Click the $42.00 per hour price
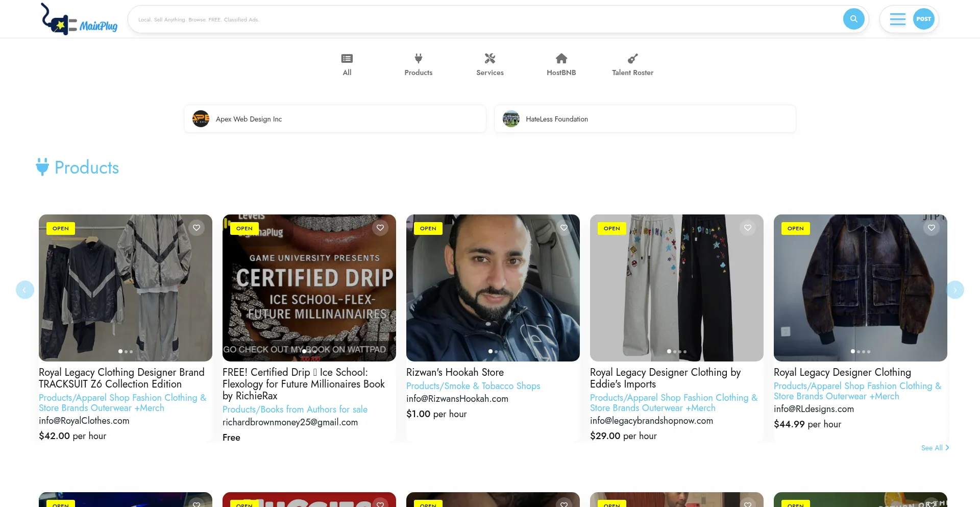The image size is (980, 507). (x=72, y=436)
